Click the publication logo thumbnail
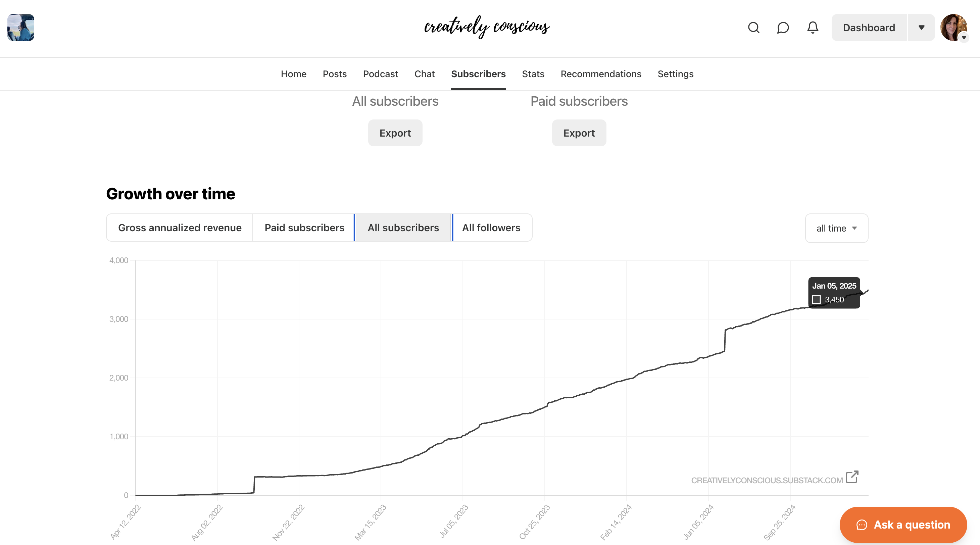The image size is (980, 545). 21,28
